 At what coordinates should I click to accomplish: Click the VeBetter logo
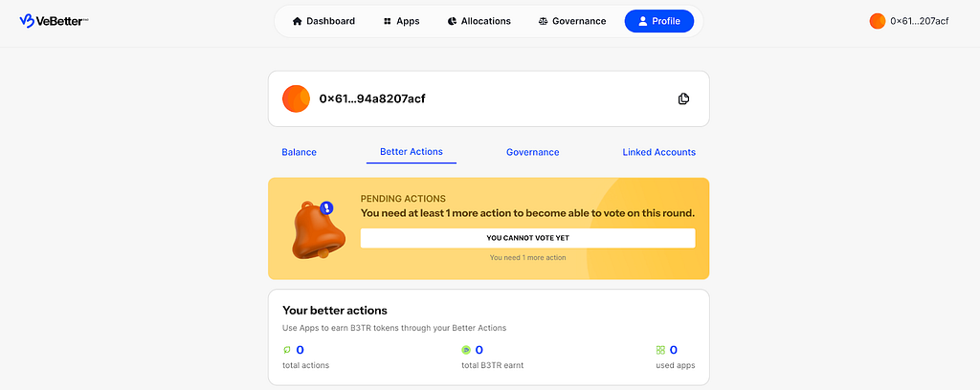(x=54, y=21)
